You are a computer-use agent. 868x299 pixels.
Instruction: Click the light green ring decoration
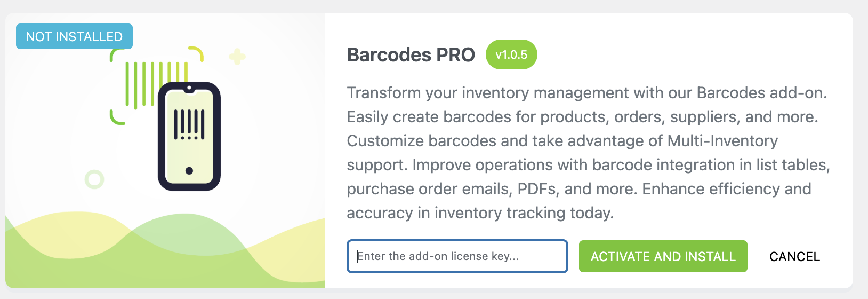point(94,179)
